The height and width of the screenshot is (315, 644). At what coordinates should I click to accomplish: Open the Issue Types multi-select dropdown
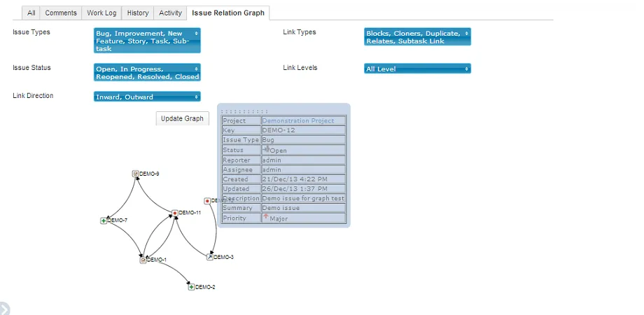coord(147,41)
